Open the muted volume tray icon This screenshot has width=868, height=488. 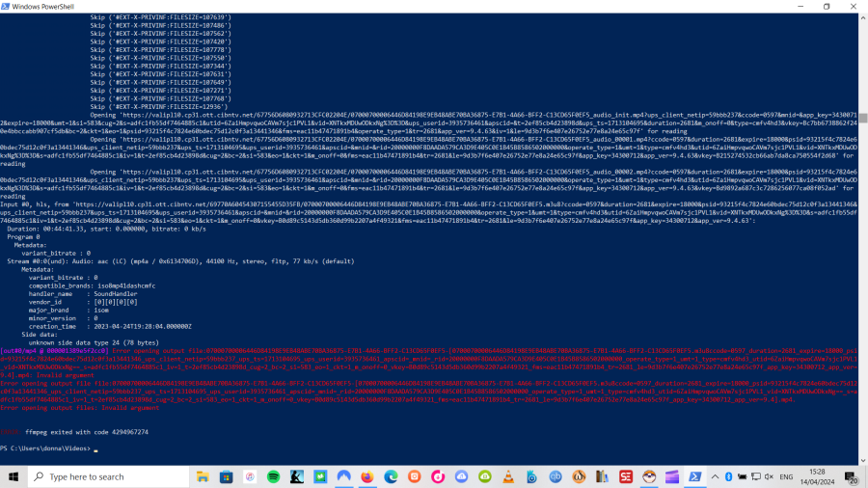tap(769, 477)
